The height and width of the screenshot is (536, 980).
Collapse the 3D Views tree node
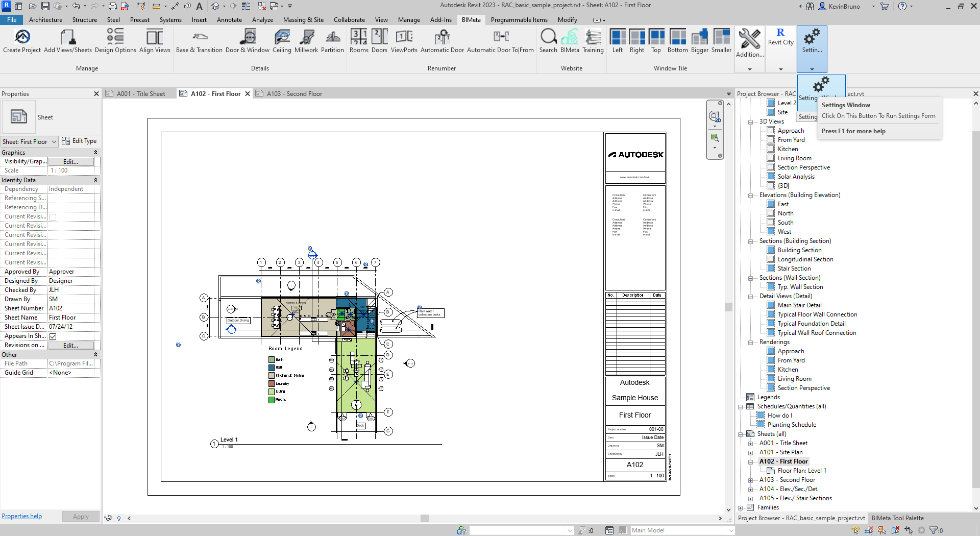coord(750,122)
